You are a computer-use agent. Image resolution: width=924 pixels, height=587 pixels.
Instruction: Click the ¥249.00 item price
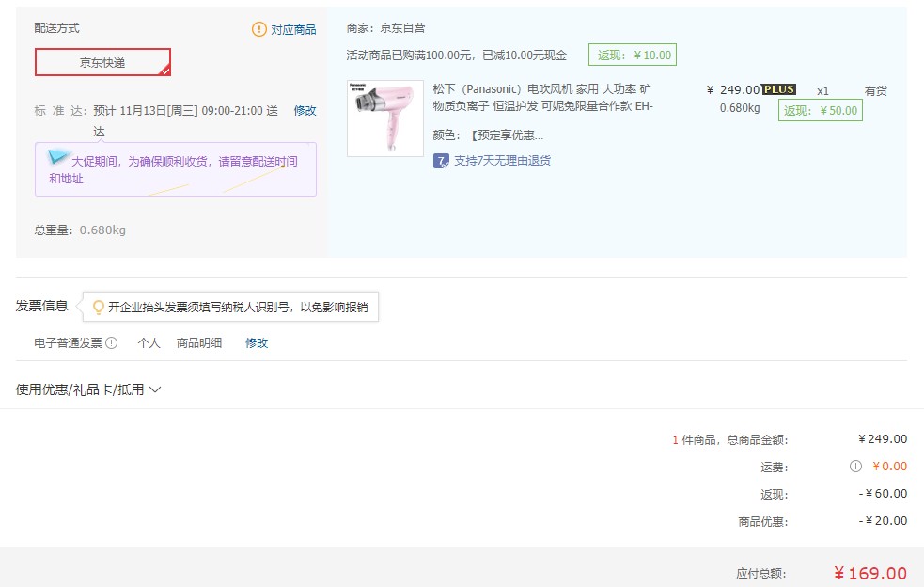click(x=734, y=89)
